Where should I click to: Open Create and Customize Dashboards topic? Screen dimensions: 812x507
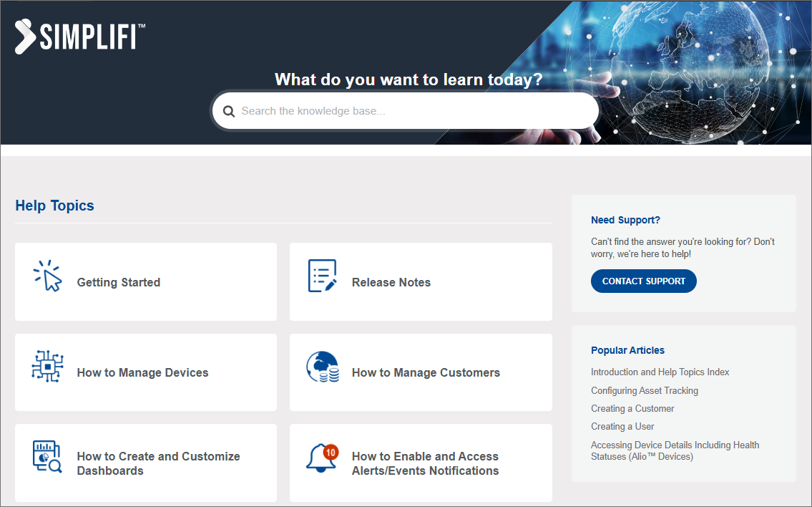point(146,463)
